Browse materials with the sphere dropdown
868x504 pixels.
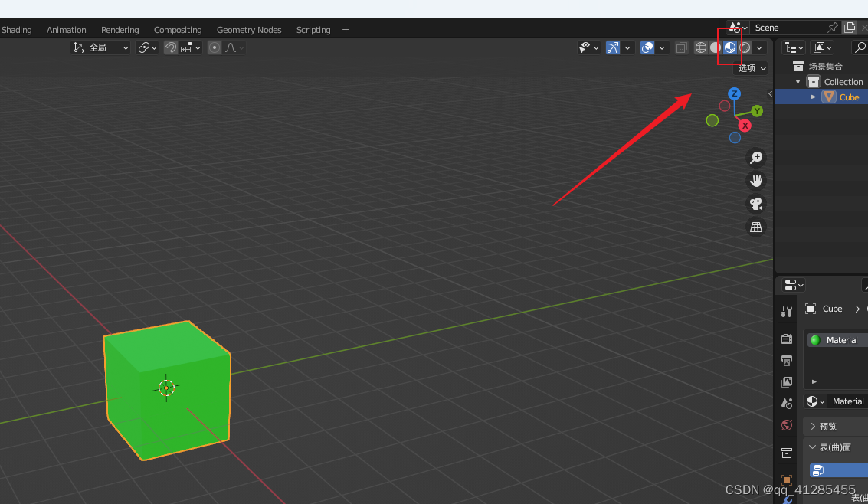pyautogui.click(x=815, y=401)
